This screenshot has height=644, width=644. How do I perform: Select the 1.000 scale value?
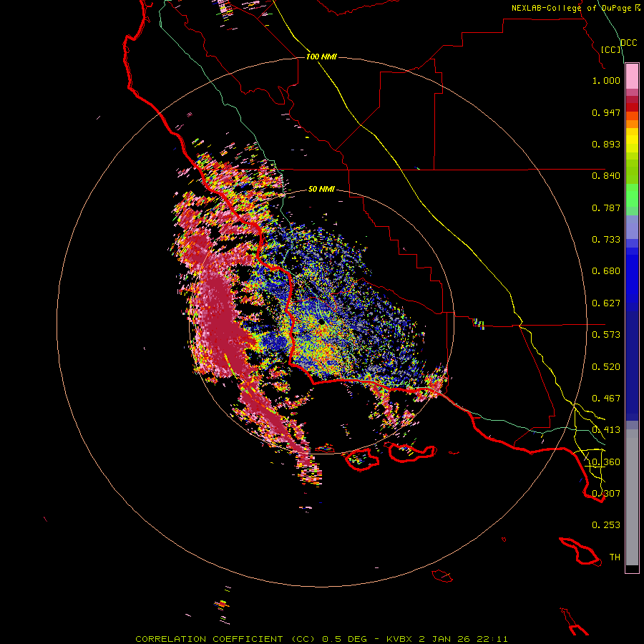(606, 81)
